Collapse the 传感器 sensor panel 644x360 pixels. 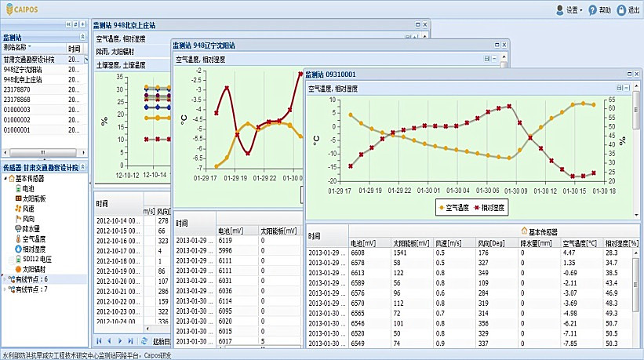(83, 167)
